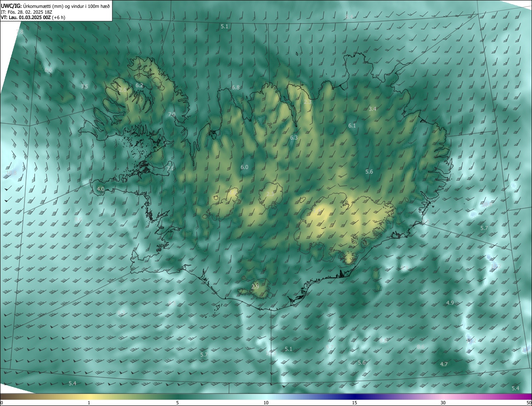Click colorbar tick label 30
The image size is (532, 406).
[x=443, y=403]
